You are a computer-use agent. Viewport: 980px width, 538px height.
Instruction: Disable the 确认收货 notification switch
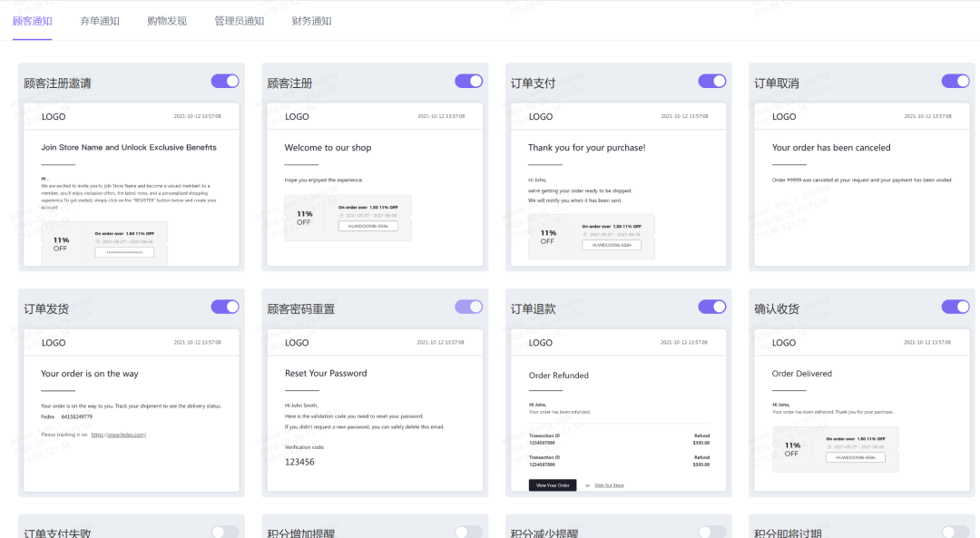click(x=955, y=307)
